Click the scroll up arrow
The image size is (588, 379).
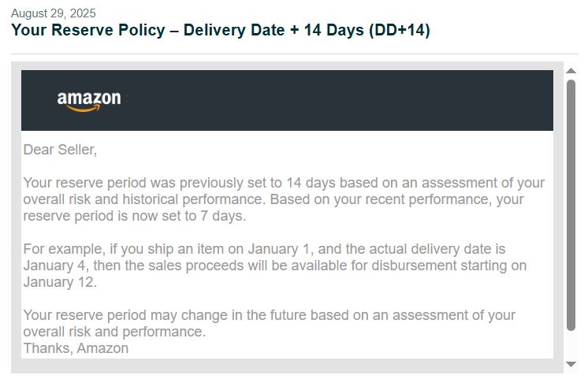571,71
